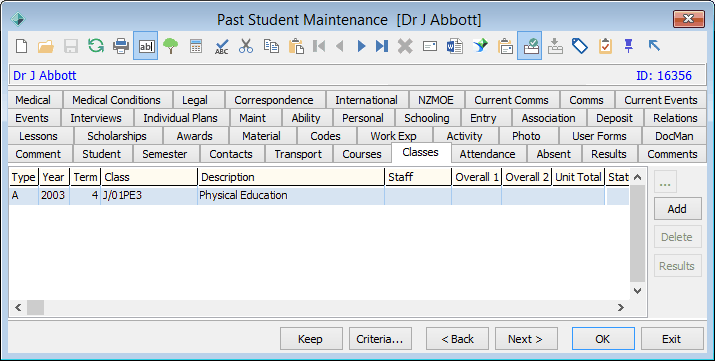Click the Exit button
The height and width of the screenshot is (361, 715).
pos(672,339)
